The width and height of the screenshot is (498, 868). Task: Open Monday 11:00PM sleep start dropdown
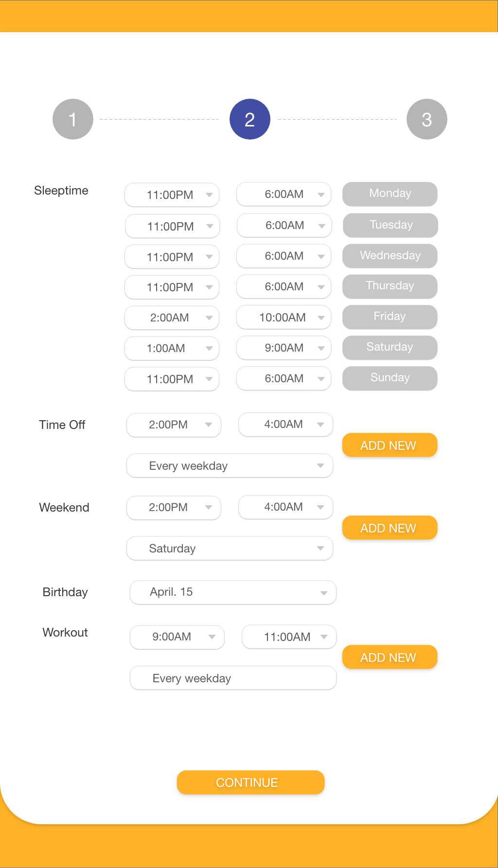(172, 195)
